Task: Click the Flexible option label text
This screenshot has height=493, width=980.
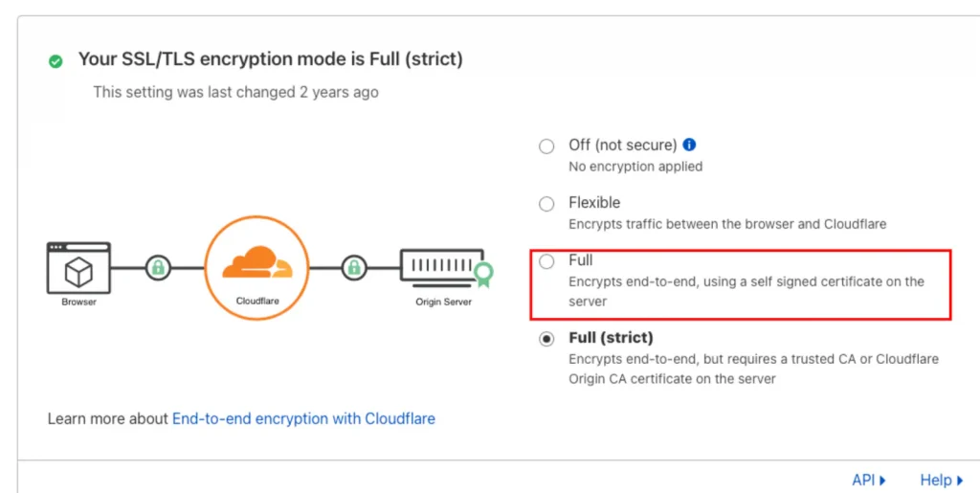Action: pos(594,202)
